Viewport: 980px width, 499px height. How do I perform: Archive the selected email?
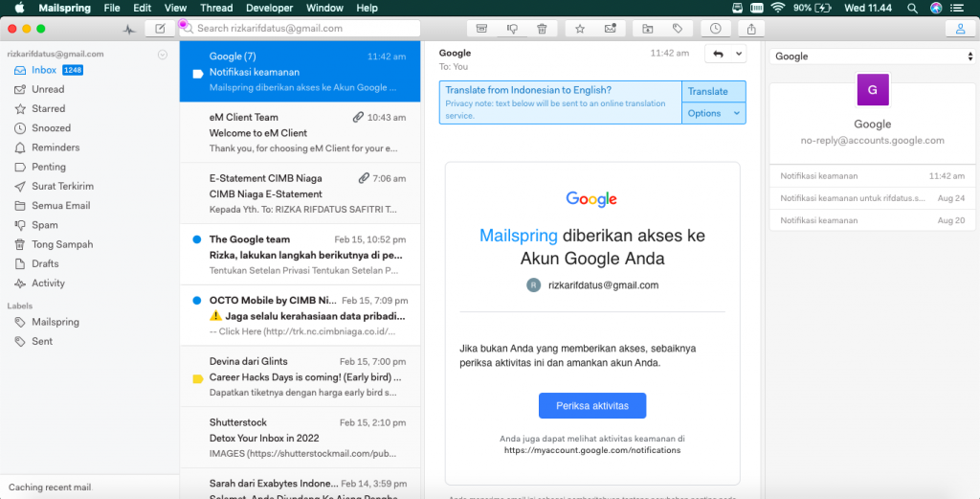pyautogui.click(x=481, y=29)
